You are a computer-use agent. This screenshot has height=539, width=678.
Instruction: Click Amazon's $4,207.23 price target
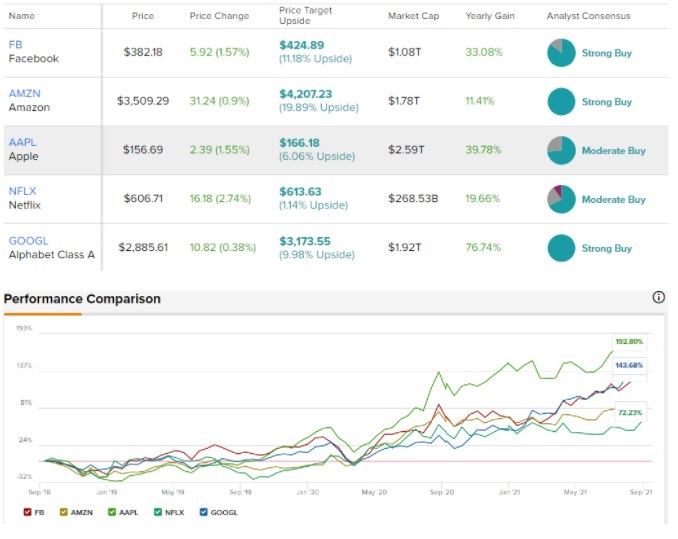[x=305, y=94]
